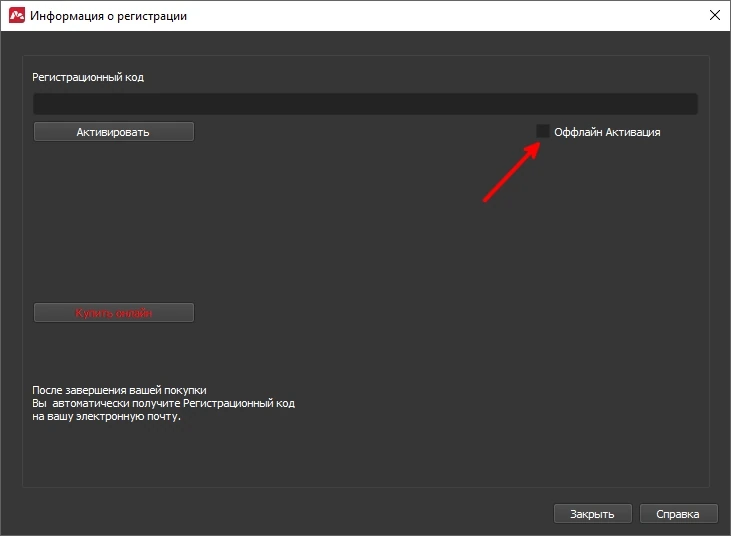The image size is (731, 536).
Task: Click the на вашу электронную почту line
Action: point(106,416)
